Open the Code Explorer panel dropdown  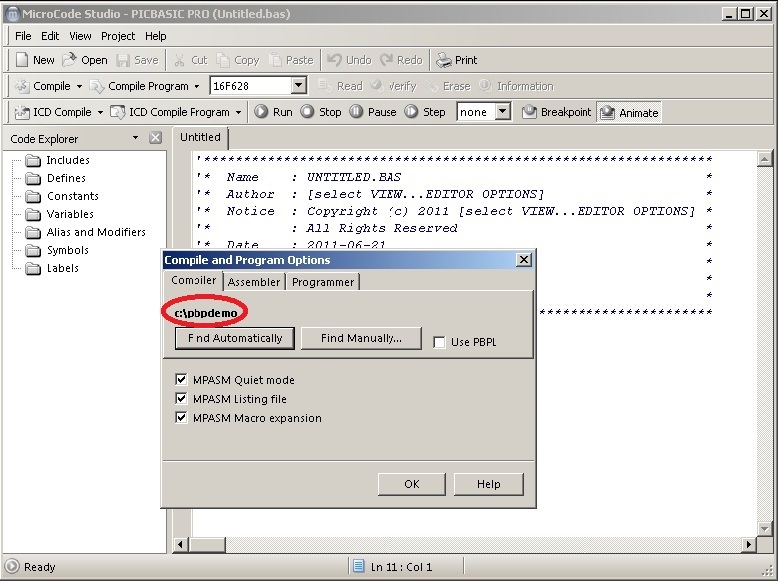[x=135, y=138]
